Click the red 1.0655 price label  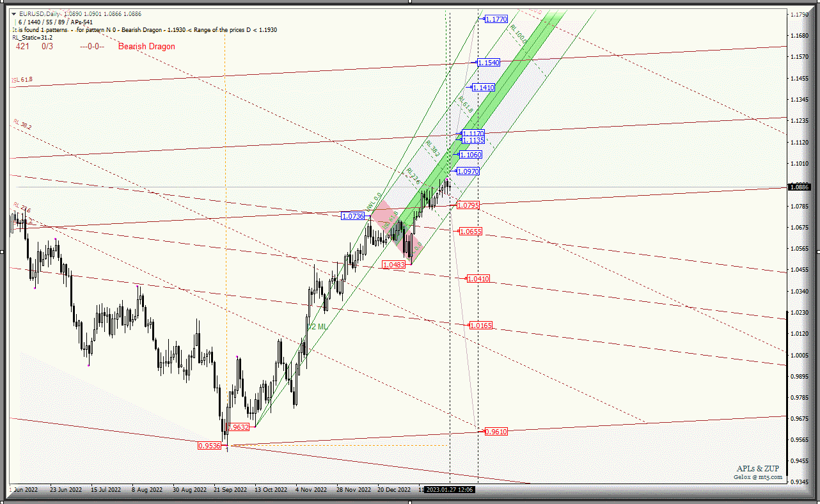coord(470,232)
